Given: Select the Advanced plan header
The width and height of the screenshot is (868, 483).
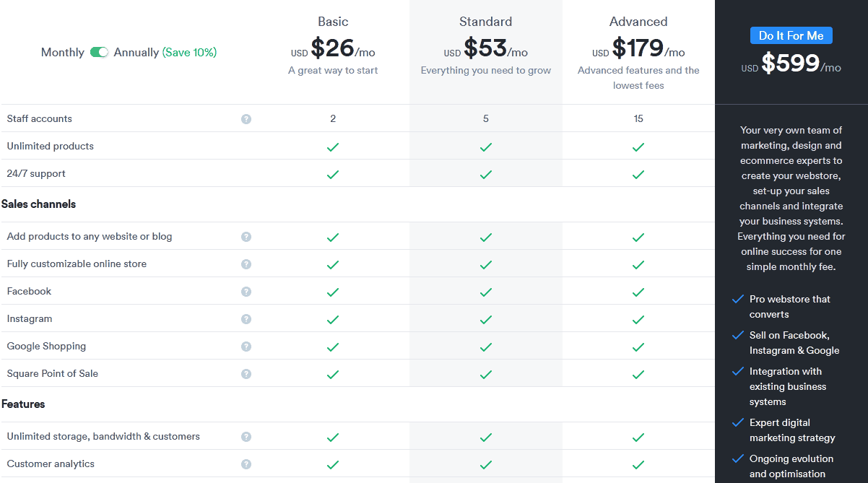Looking at the screenshot, I should (638, 22).
